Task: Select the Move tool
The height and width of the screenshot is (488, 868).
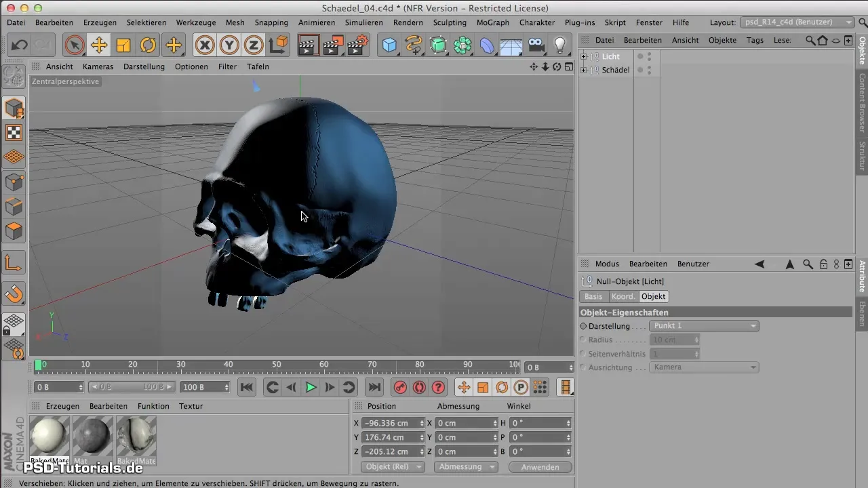Action: [x=99, y=45]
